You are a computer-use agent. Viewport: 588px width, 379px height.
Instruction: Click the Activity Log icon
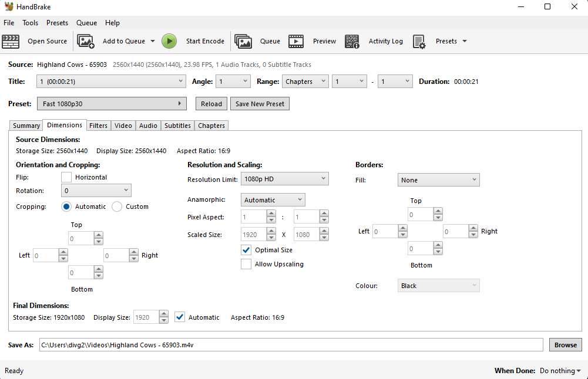(x=352, y=41)
